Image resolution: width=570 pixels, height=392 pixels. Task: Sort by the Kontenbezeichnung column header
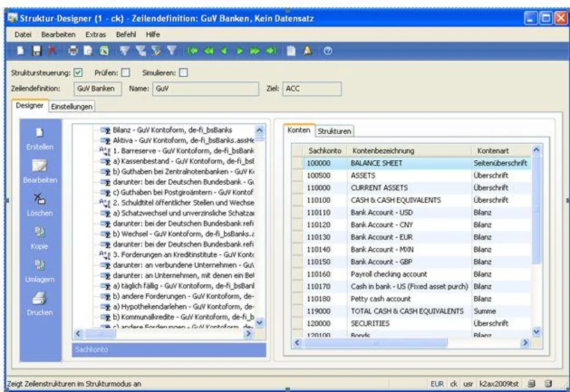coord(409,150)
